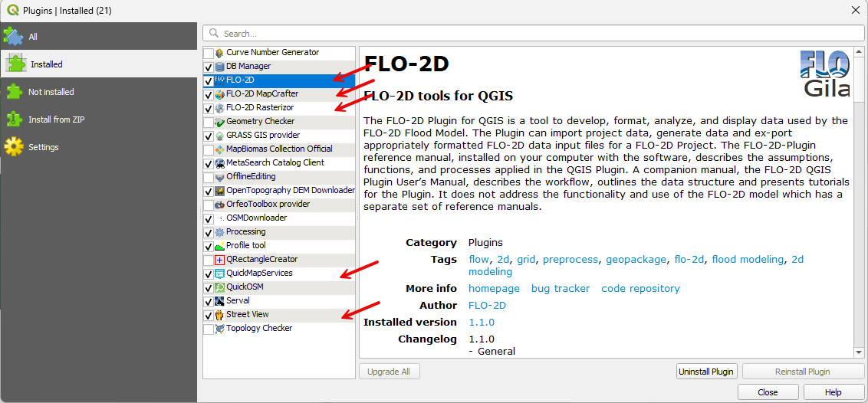Image resolution: width=868 pixels, height=403 pixels.
Task: Click the OpenTopography DEM Downloader icon
Action: [x=219, y=191]
